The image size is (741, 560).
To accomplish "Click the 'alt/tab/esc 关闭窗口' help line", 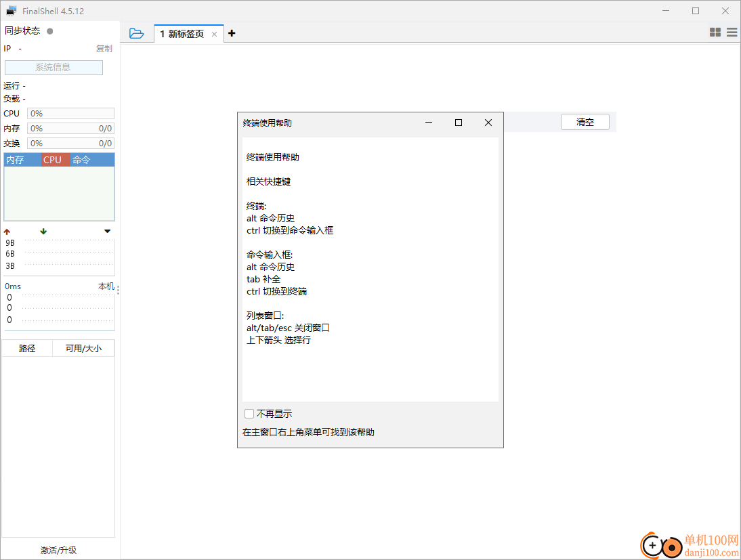I will pos(288,328).
